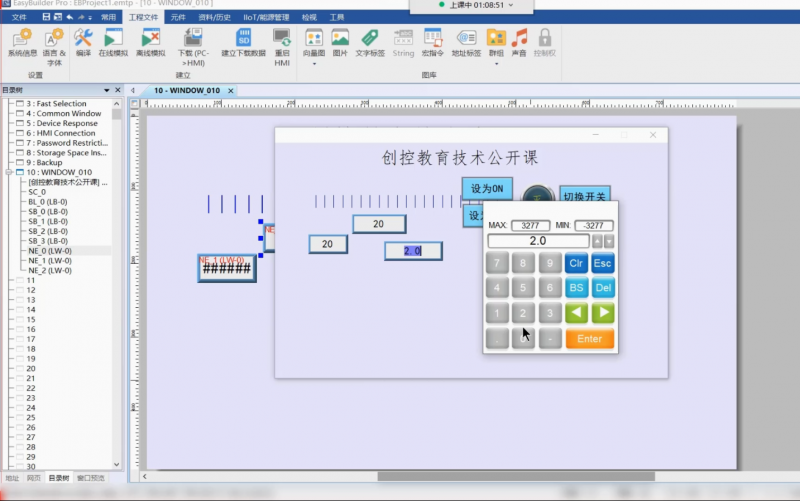The width and height of the screenshot is (800, 501).
Task: Close the directory tree panel
Action: click(118, 90)
